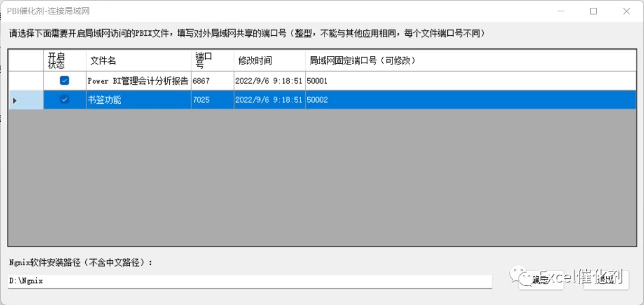Image resolution: width=644 pixels, height=305 pixels.
Task: Click modified time cell in Power BI row
Action: (x=270, y=81)
